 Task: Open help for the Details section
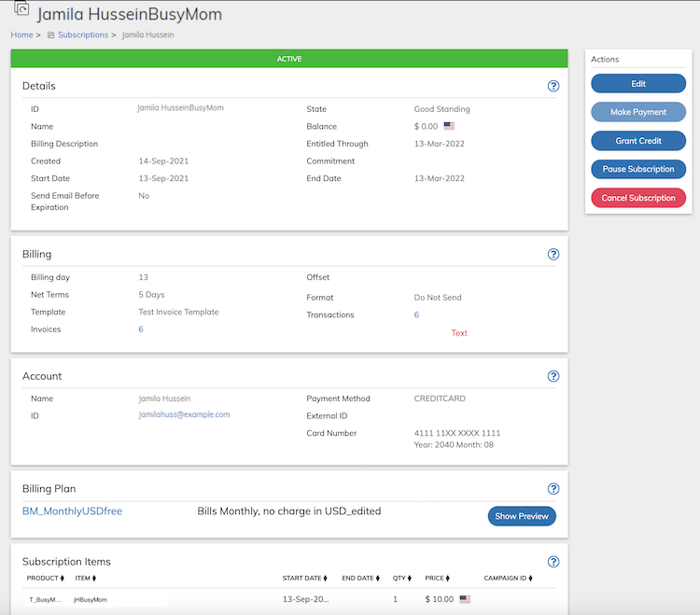(x=553, y=86)
